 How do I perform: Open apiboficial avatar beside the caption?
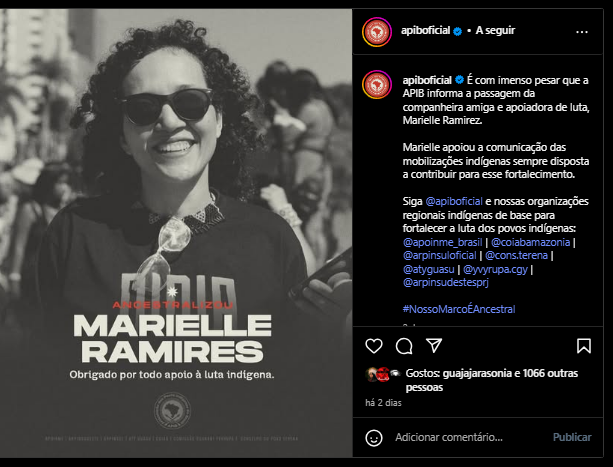(377, 84)
